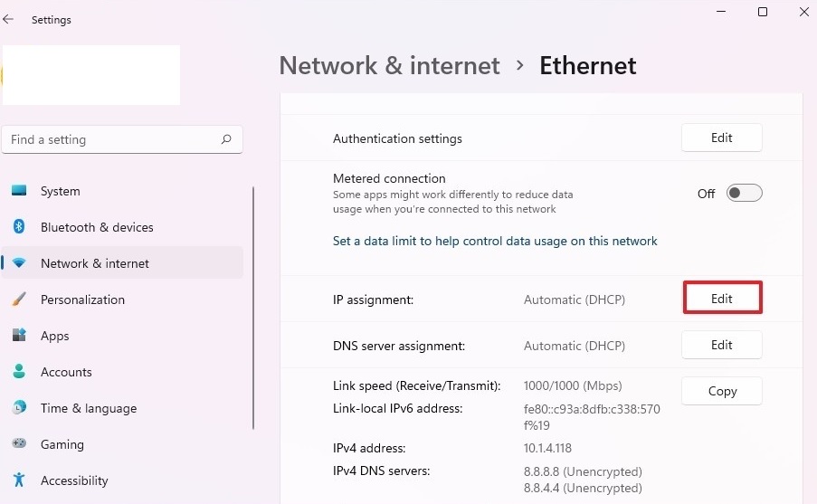Screen dimensions: 817x504
Task: Open the data limit settings link
Action: coord(495,241)
